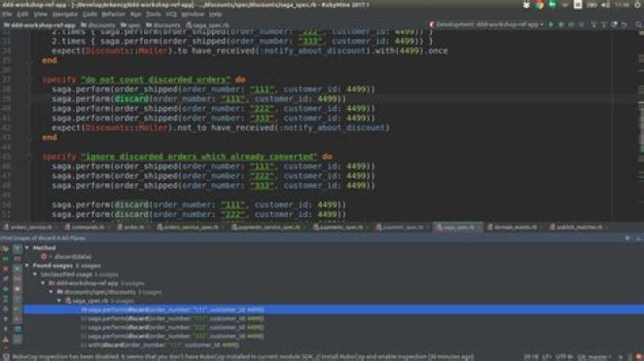Click the hide panel icon at top right of Find panel
This screenshot has width=644, height=361.
coord(637,239)
